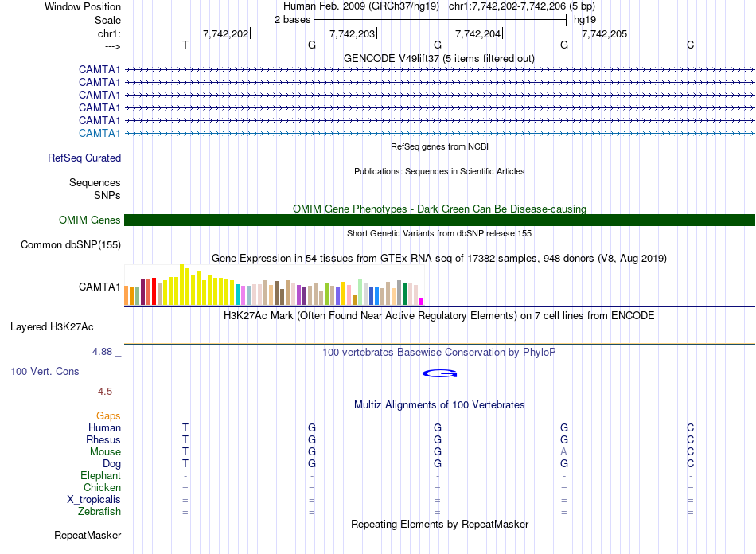Viewport: 756px width, 554px height.
Task: Click the Window Position label
Action: click(x=83, y=6)
